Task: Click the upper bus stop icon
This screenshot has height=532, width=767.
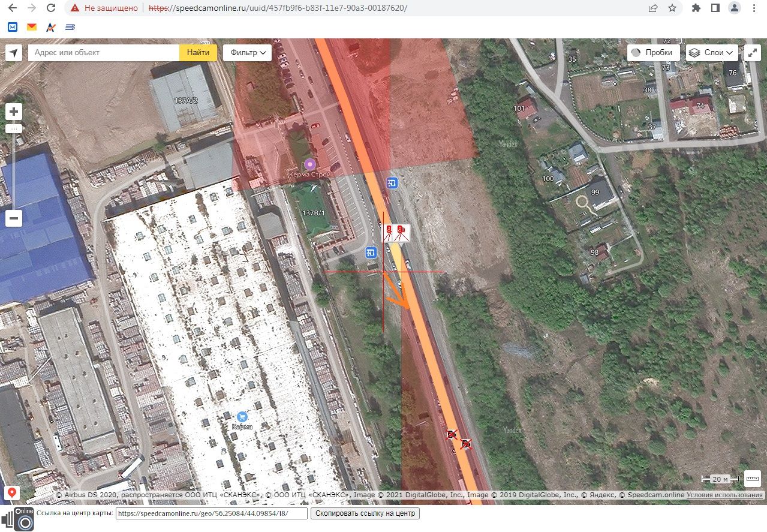Action: coord(392,183)
